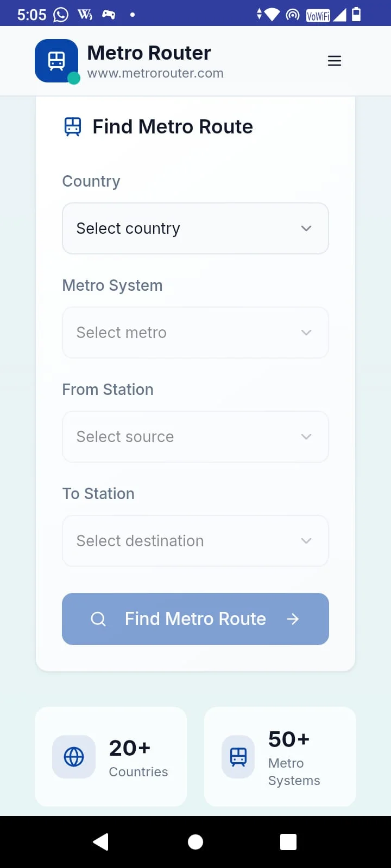Tap the Metro Router train logo icon

(x=56, y=61)
